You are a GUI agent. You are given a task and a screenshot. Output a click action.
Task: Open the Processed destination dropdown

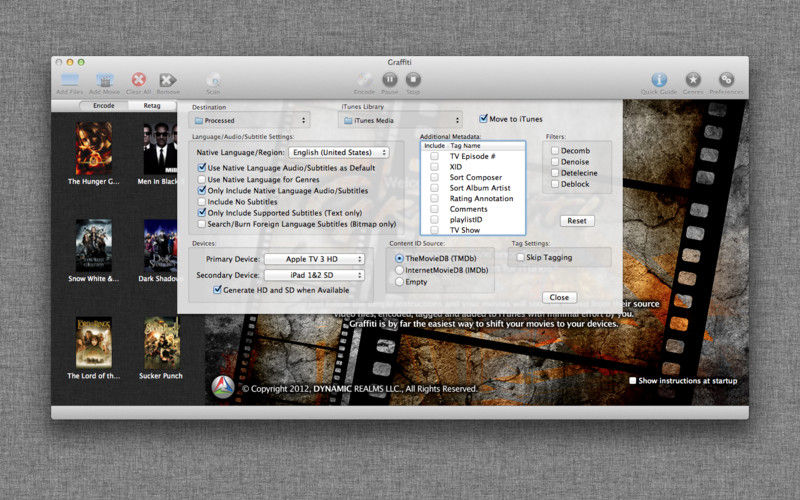[x=250, y=120]
